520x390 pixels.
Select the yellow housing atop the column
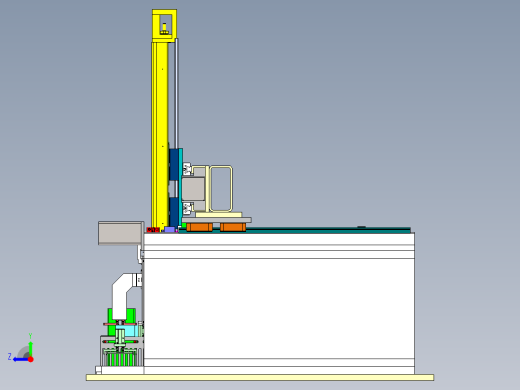click(x=164, y=26)
